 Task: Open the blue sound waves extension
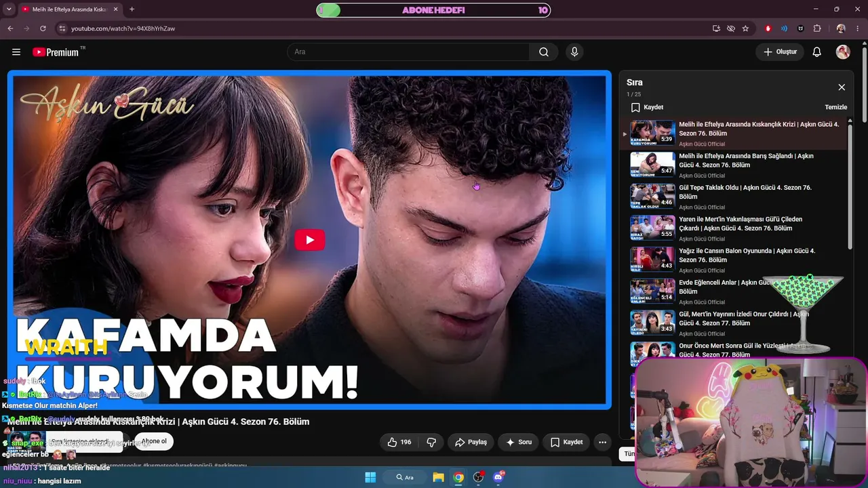(x=785, y=28)
